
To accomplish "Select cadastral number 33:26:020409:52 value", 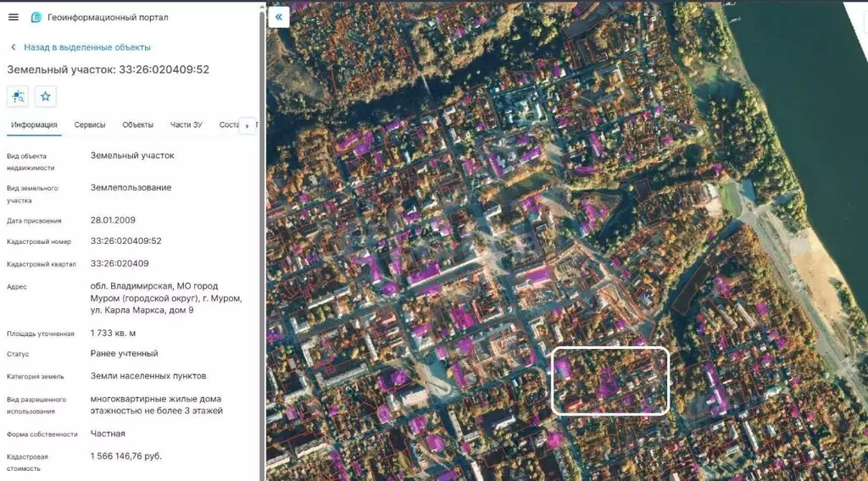I will (125, 241).
